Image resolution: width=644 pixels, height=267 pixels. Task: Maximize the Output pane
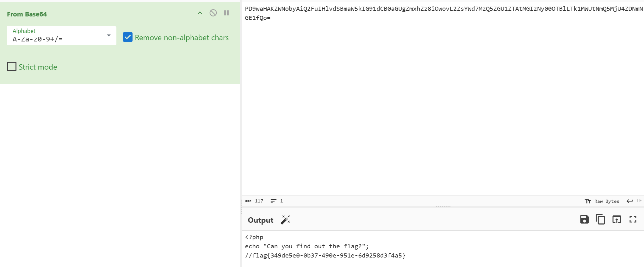click(x=633, y=219)
